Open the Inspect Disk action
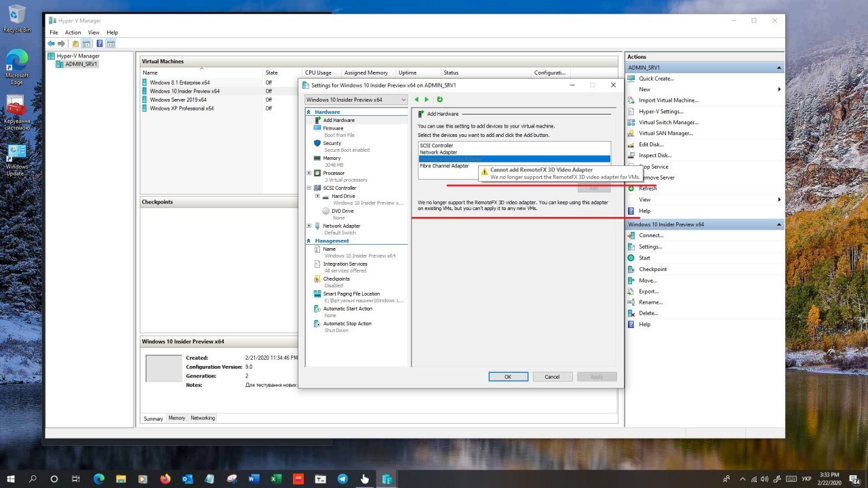The image size is (868, 488). pos(655,155)
